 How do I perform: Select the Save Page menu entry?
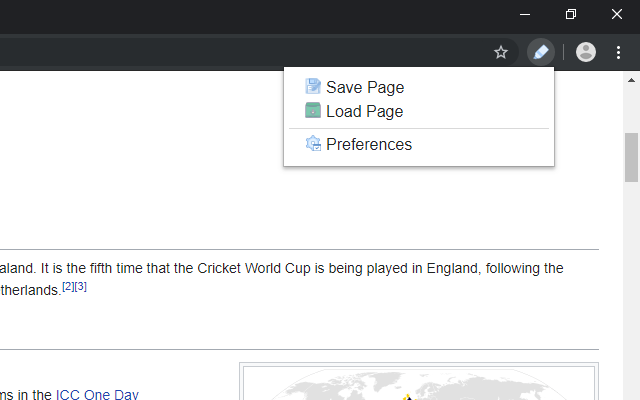(x=365, y=87)
